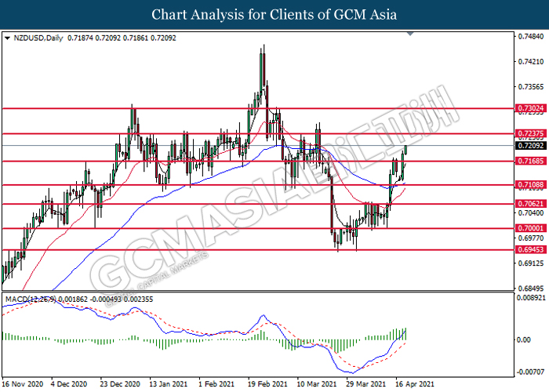Select the 0.71685 price level label
The image size is (549, 392).
tap(531, 161)
